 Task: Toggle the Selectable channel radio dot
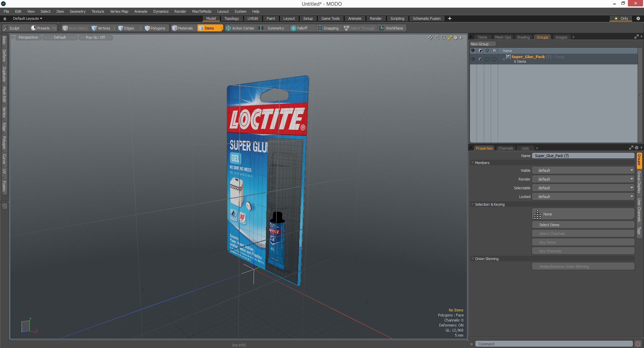(535, 188)
